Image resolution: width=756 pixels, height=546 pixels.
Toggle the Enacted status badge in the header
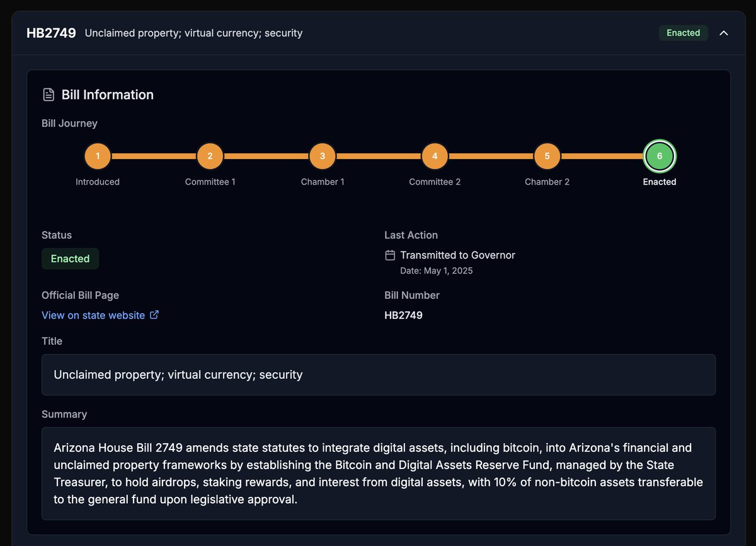tap(683, 33)
